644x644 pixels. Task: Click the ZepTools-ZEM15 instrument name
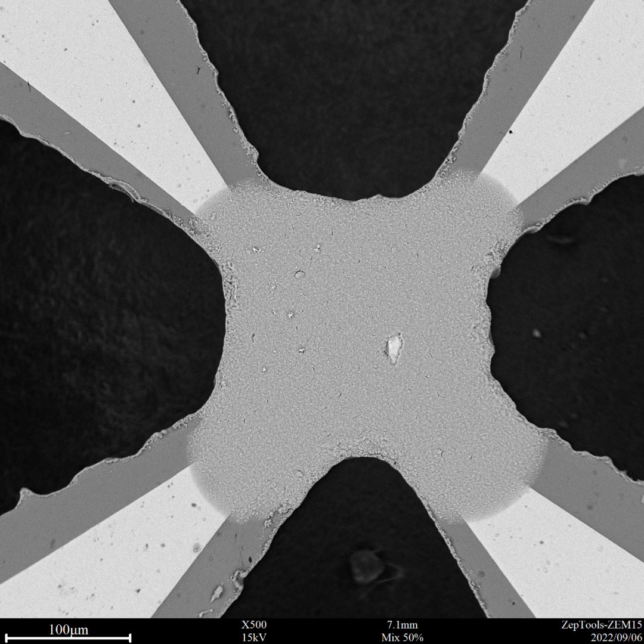[x=601, y=625]
